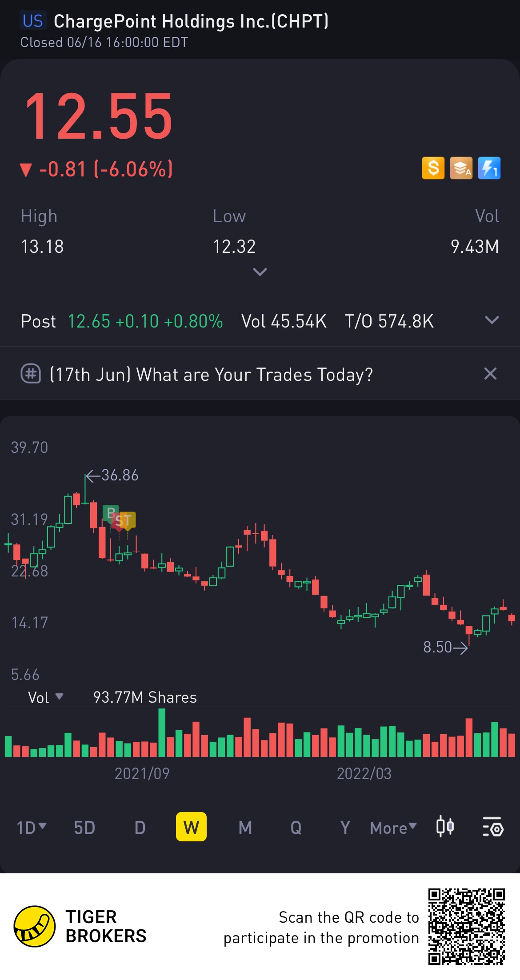Open the candlestick chart style icon
Image resolution: width=520 pixels, height=980 pixels.
pyautogui.click(x=445, y=827)
